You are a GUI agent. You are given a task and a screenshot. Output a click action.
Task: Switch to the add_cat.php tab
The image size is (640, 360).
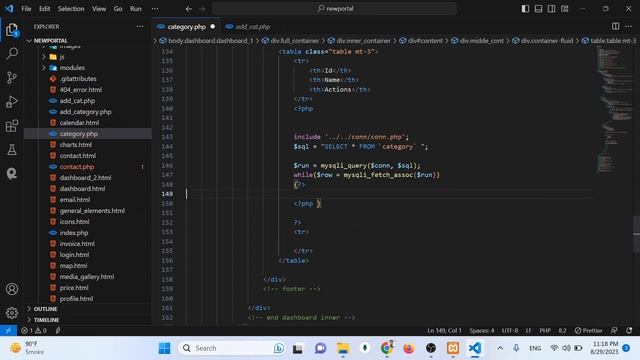click(252, 27)
